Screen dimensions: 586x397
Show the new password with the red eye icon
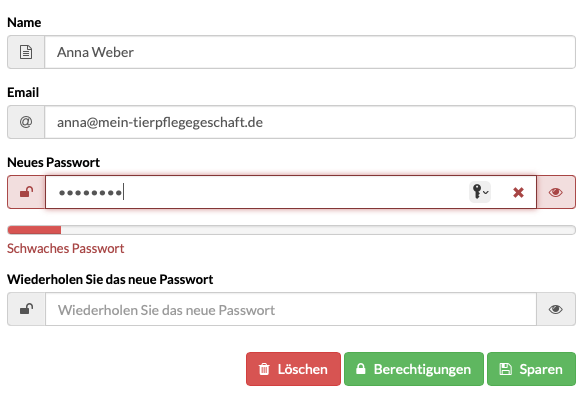(x=556, y=192)
